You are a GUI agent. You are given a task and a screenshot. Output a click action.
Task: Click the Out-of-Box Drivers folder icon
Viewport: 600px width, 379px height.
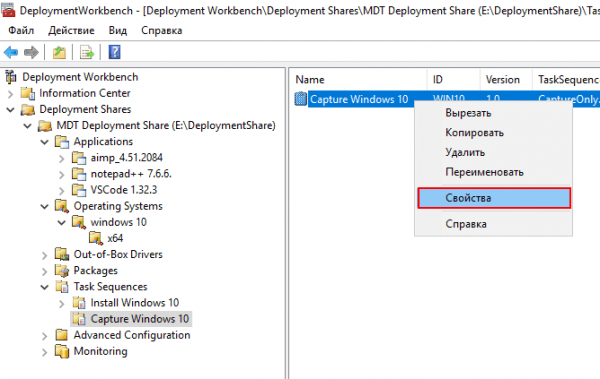click(62, 254)
